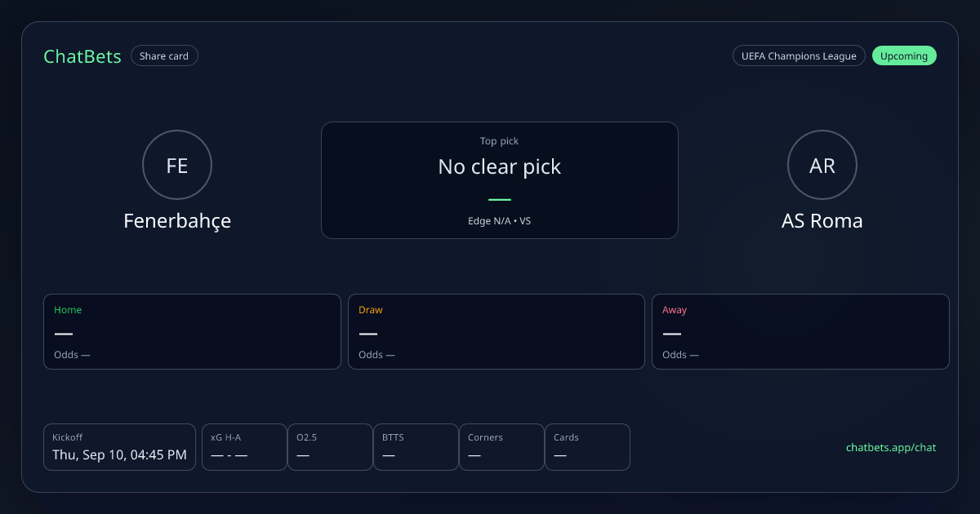Screen dimensions: 980x514
Task: Select the UEFA Champions League tag
Action: (799, 56)
